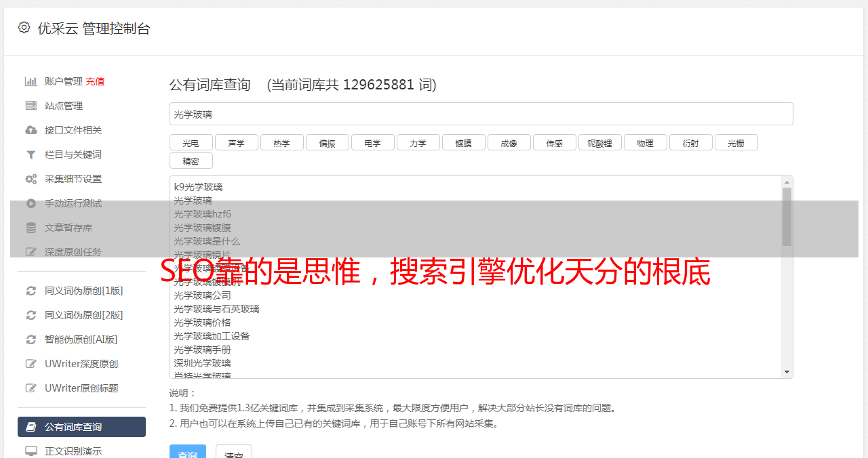Select the 光电 suggestion tag

click(x=191, y=142)
